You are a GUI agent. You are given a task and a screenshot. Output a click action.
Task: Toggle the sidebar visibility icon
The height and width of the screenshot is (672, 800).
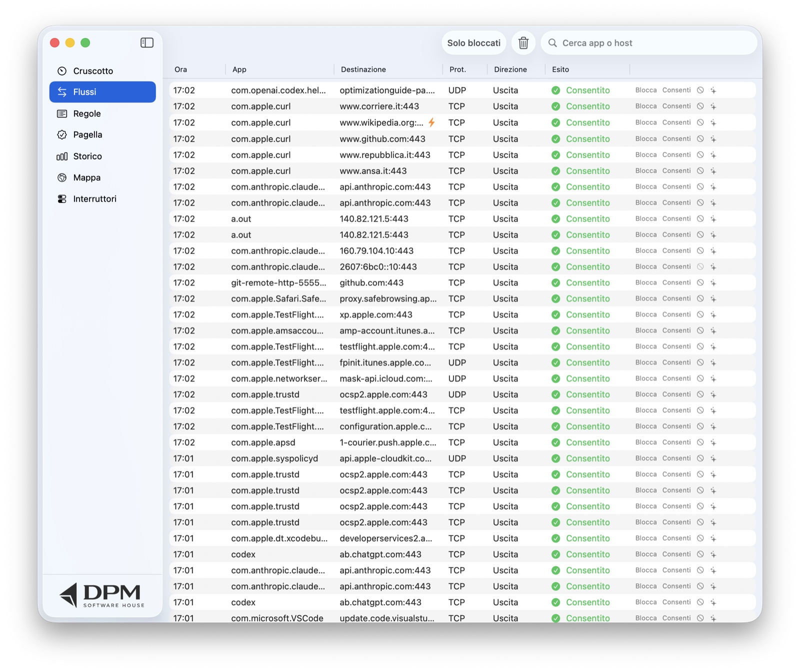pos(147,43)
